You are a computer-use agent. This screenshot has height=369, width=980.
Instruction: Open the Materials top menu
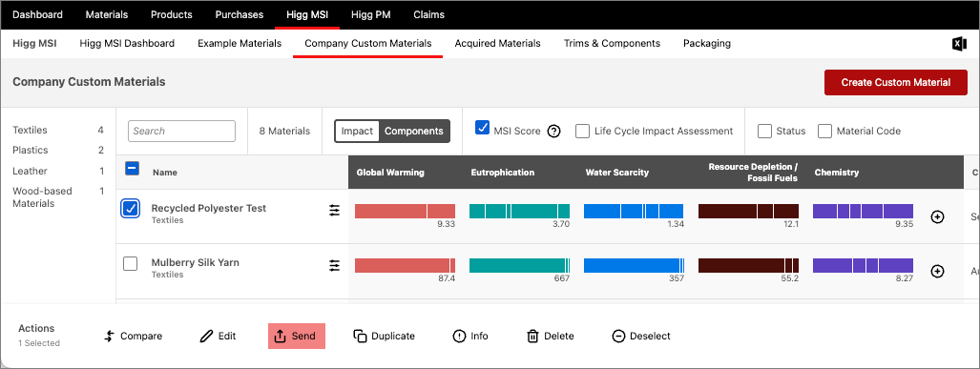point(107,14)
